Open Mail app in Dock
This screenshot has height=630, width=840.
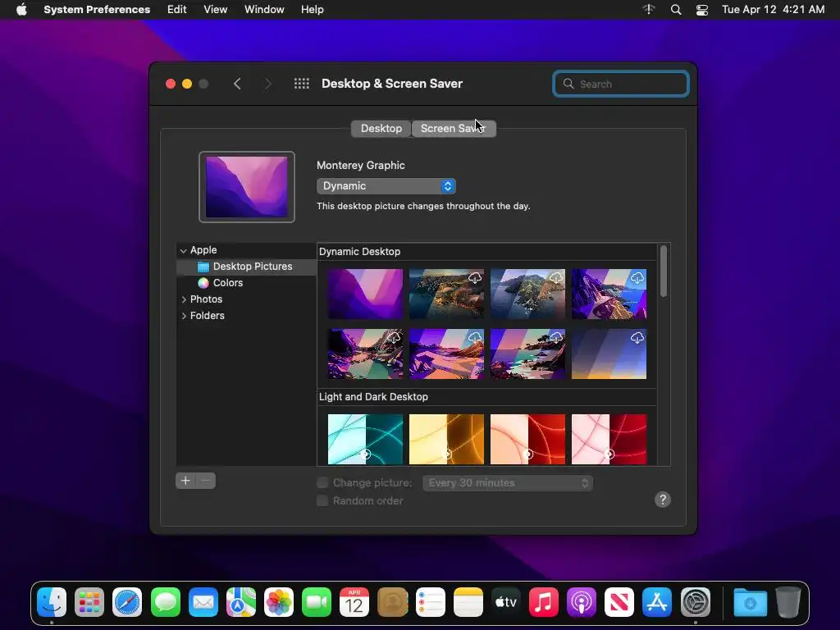(203, 602)
